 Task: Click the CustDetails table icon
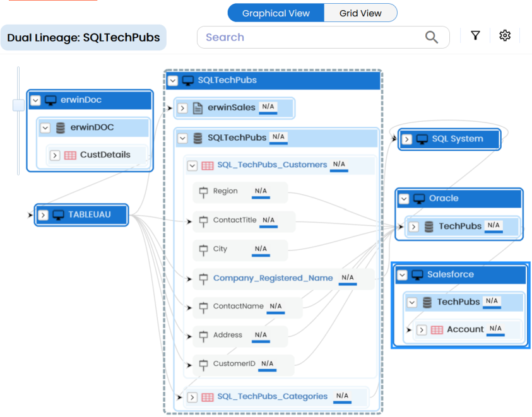point(70,155)
